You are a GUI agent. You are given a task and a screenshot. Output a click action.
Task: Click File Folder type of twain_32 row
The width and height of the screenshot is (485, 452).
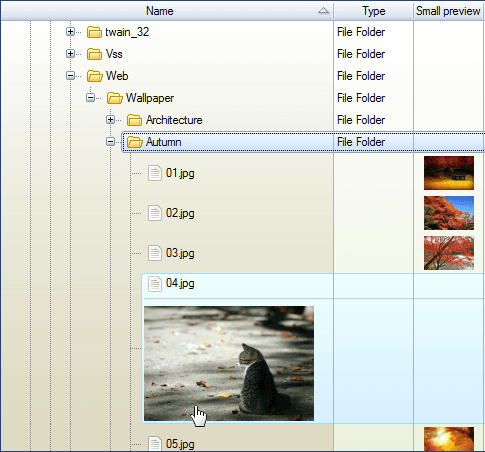361,32
